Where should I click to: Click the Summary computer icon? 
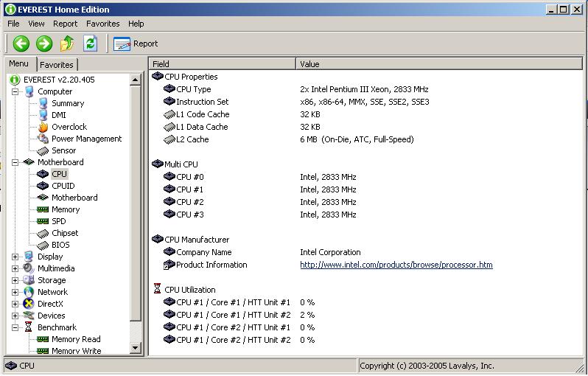(x=43, y=103)
